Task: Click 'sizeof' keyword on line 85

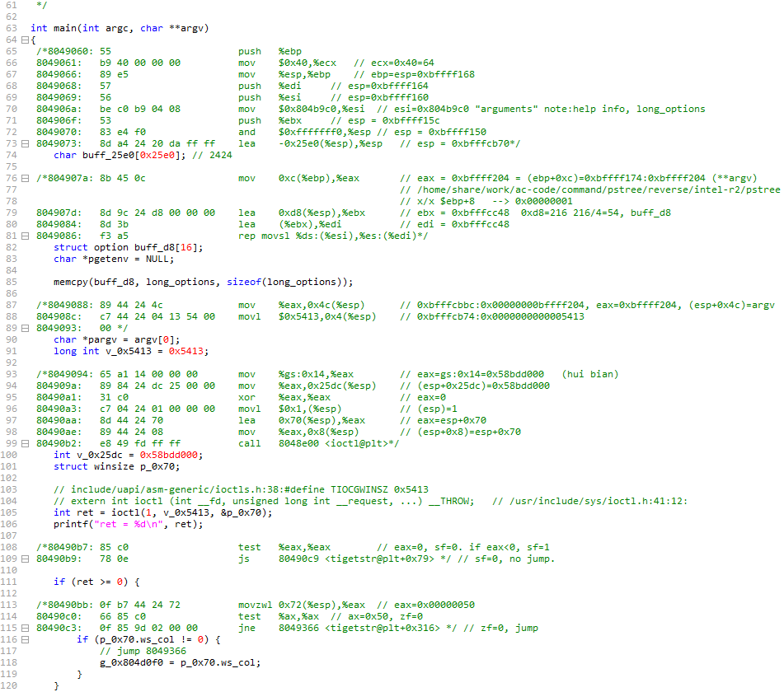Action: [243, 283]
